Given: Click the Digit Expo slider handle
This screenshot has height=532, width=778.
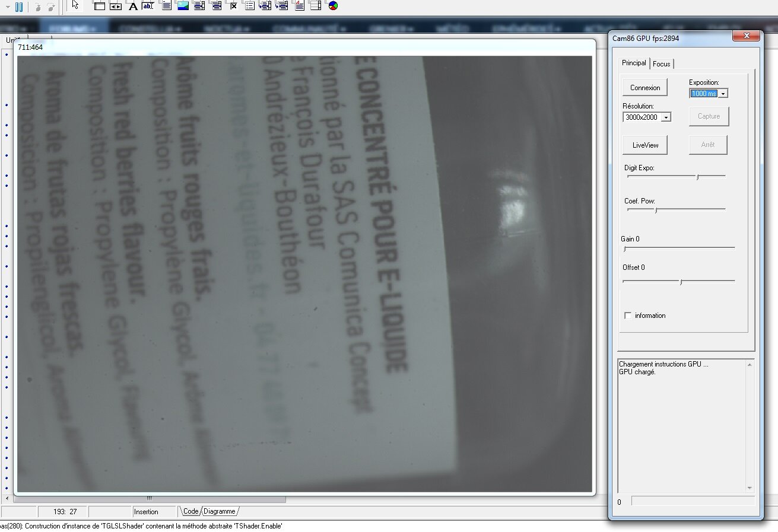Looking at the screenshot, I should (x=697, y=177).
